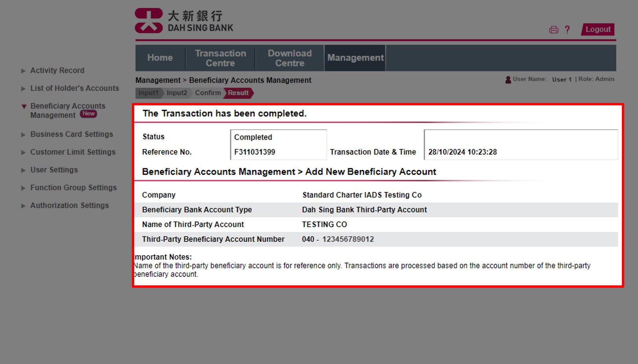Viewport: 638px width, 364px height.
Task: Expand Business Card Settings arrow
Action: (23, 135)
